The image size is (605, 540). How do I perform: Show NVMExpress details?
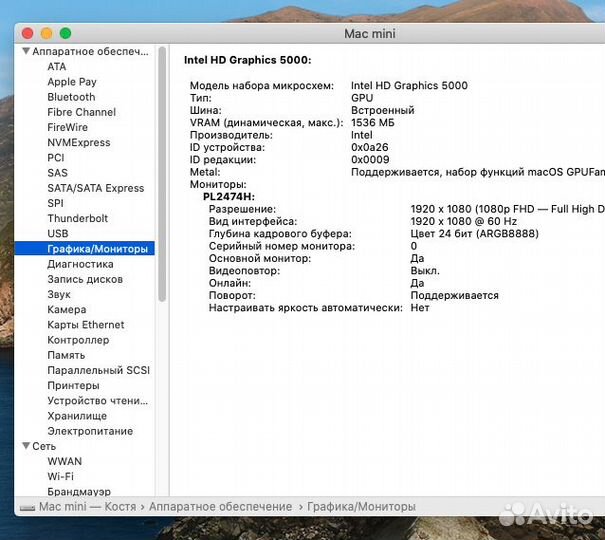79,142
